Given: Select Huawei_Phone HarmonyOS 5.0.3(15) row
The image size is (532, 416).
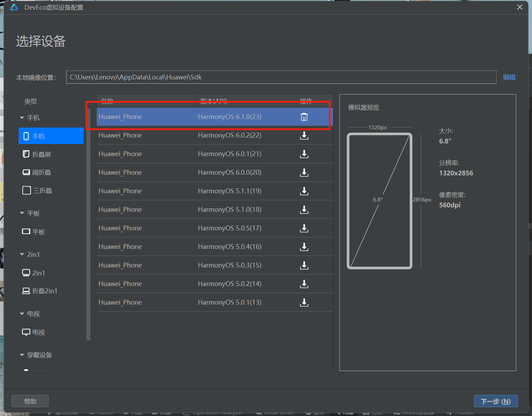Looking at the screenshot, I should tap(215, 265).
